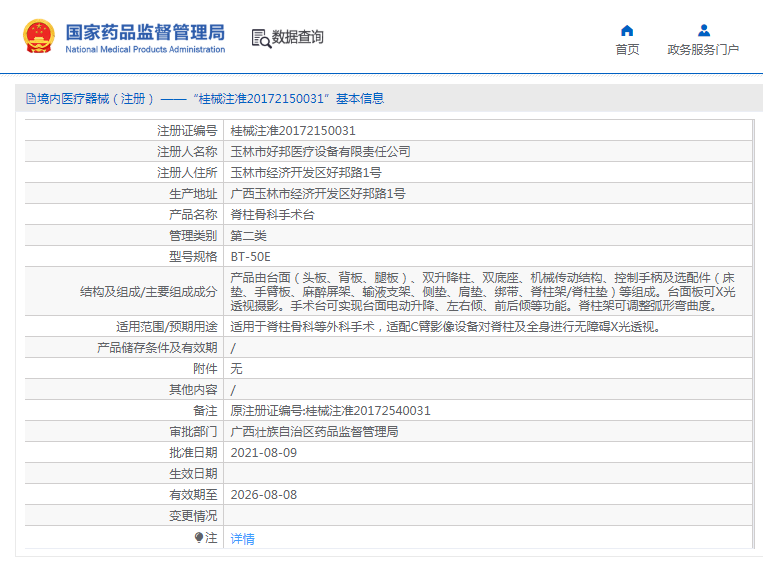Select registrant address 玉林市经济开发区好邦路1号
The width and height of the screenshot is (763, 562).
pyautogui.click(x=306, y=172)
